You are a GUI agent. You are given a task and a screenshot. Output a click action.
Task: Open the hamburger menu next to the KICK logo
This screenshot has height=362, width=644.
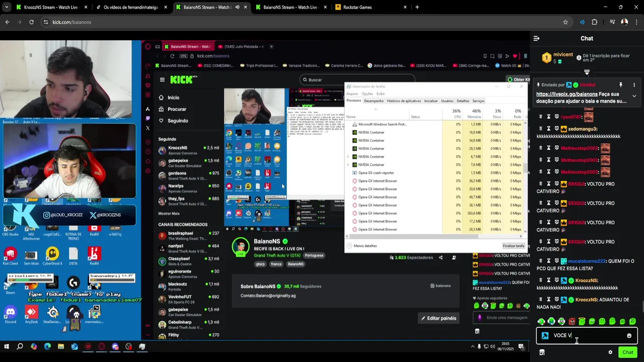(x=162, y=79)
